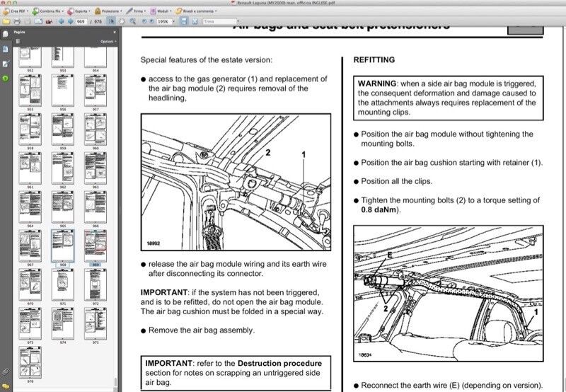Open the Moduli dropdown
Image resolution: width=566 pixels, height=392 pixels.
click(161, 11)
